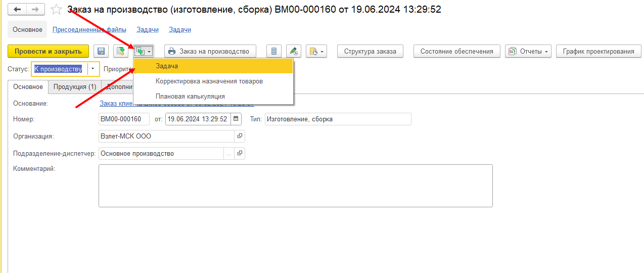Open Структура заказа
Screen dimensions: 644x273
(x=370, y=51)
